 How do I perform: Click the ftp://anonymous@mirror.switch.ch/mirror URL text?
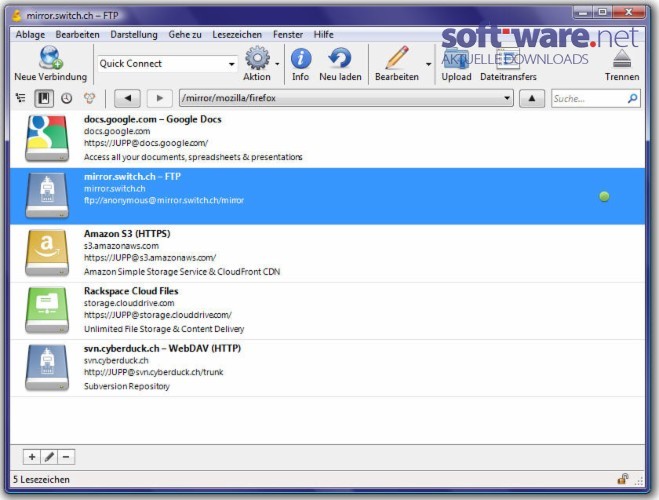click(164, 200)
